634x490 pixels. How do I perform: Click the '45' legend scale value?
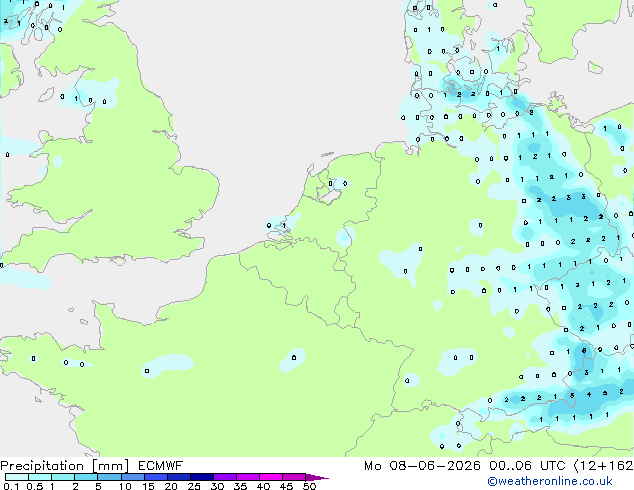pyautogui.click(x=286, y=486)
